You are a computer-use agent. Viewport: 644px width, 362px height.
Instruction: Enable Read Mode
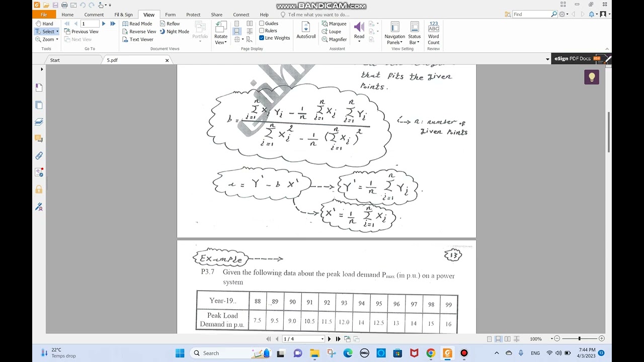pos(137,24)
